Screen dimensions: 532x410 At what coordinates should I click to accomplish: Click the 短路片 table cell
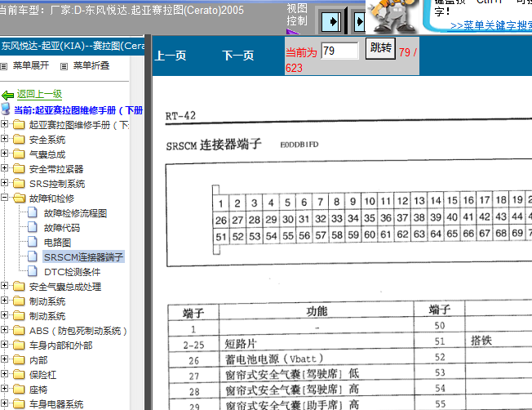tap(317, 343)
